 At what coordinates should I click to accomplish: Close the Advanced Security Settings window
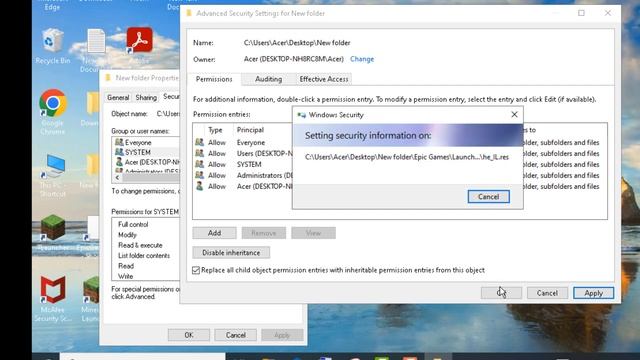point(608,13)
